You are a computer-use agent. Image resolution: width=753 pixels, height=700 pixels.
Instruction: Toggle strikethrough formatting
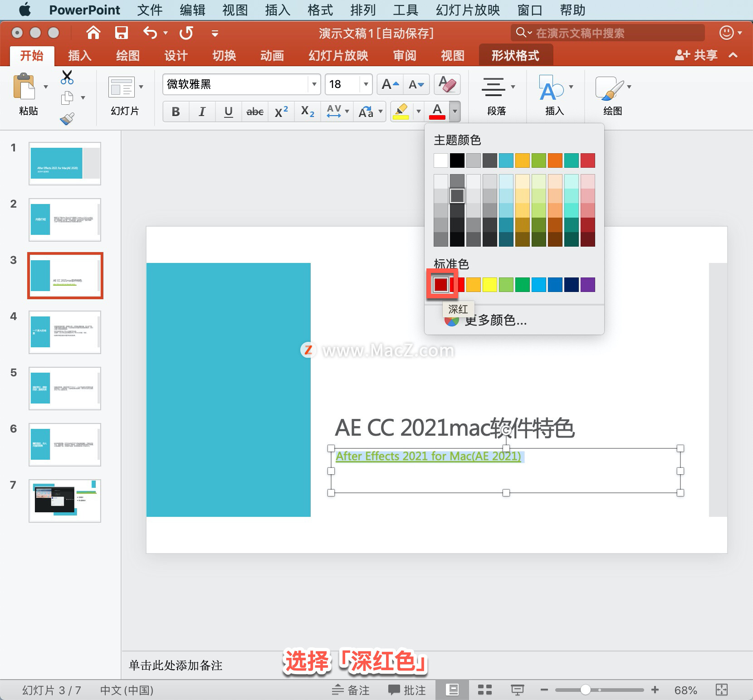point(255,112)
